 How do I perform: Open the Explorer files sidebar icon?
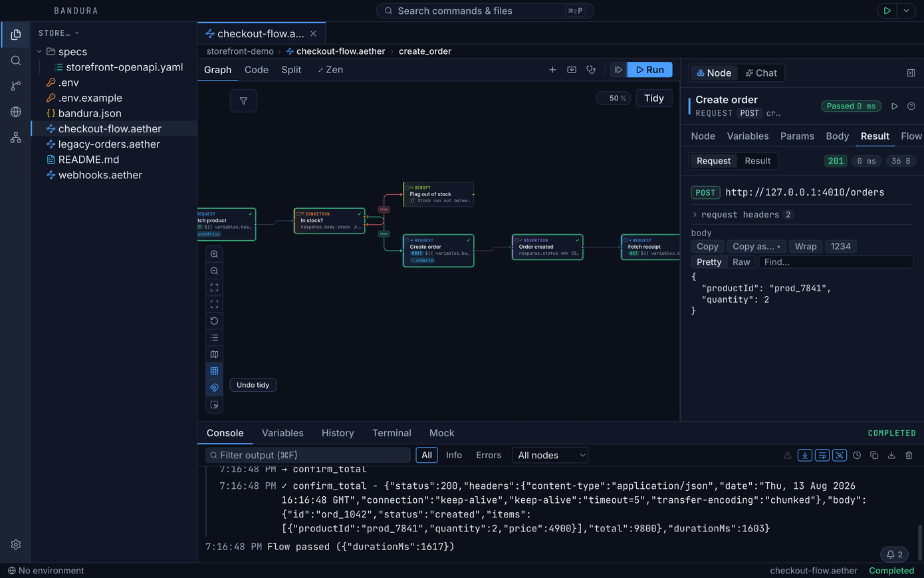click(16, 35)
